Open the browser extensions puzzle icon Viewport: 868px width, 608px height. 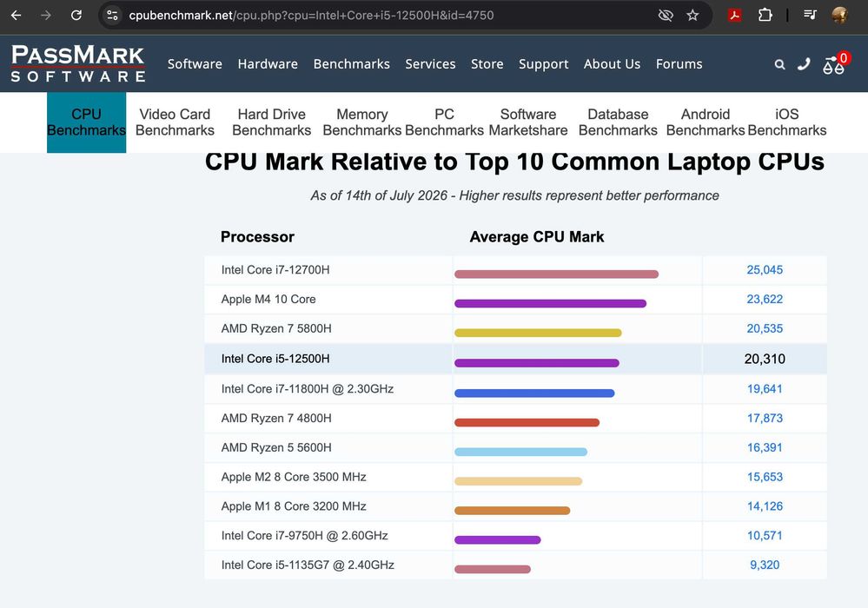pos(765,15)
